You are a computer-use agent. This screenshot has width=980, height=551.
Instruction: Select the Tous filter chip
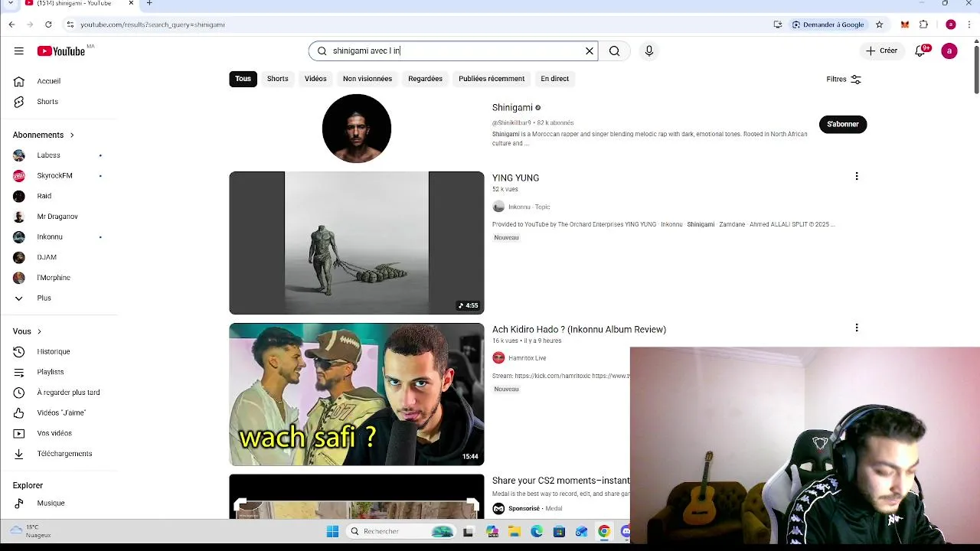pyautogui.click(x=243, y=79)
